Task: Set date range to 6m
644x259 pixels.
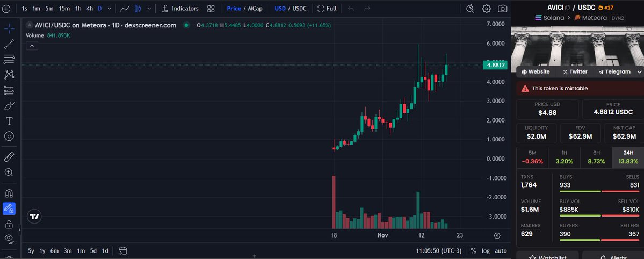Action: [x=54, y=251]
